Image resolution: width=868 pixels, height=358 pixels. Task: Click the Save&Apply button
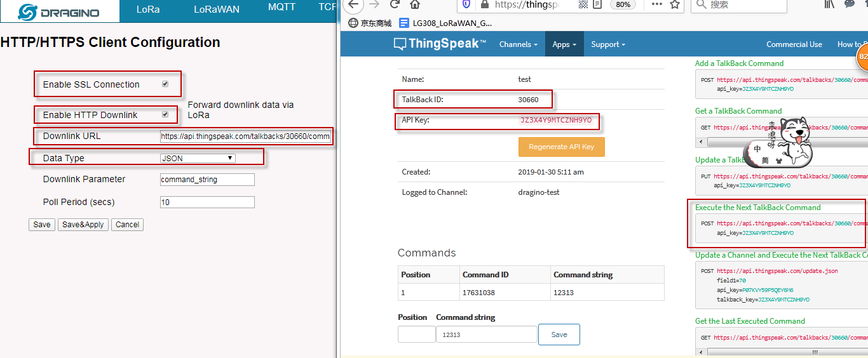[x=83, y=225]
